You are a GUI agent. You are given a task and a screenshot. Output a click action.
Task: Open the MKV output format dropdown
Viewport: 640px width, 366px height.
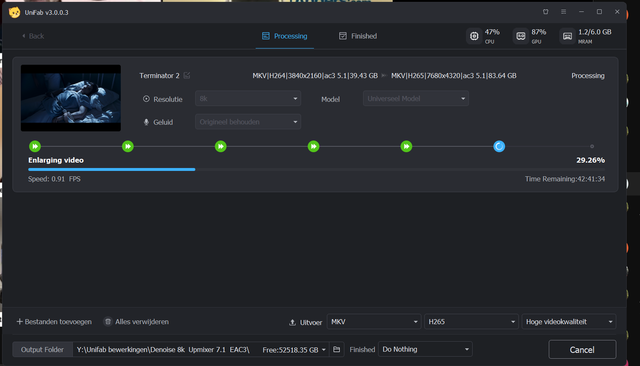click(374, 322)
